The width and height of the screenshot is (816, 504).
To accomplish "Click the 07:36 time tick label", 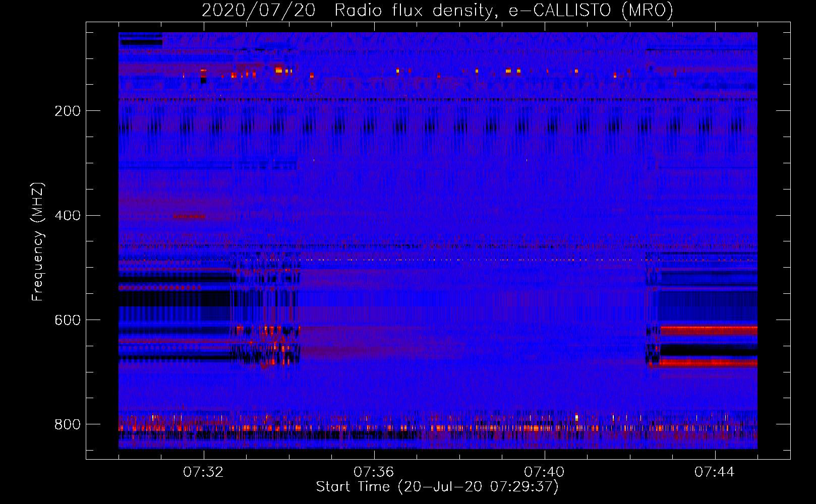I will (x=374, y=472).
